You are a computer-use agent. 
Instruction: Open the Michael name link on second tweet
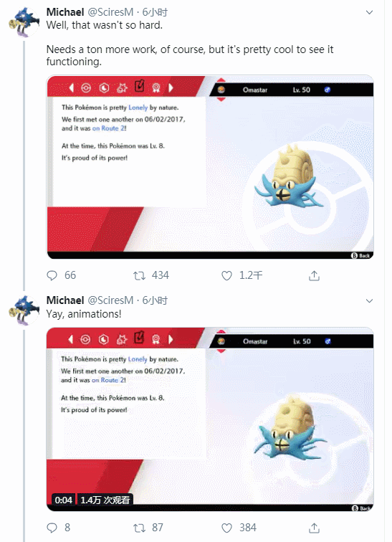[65, 300]
